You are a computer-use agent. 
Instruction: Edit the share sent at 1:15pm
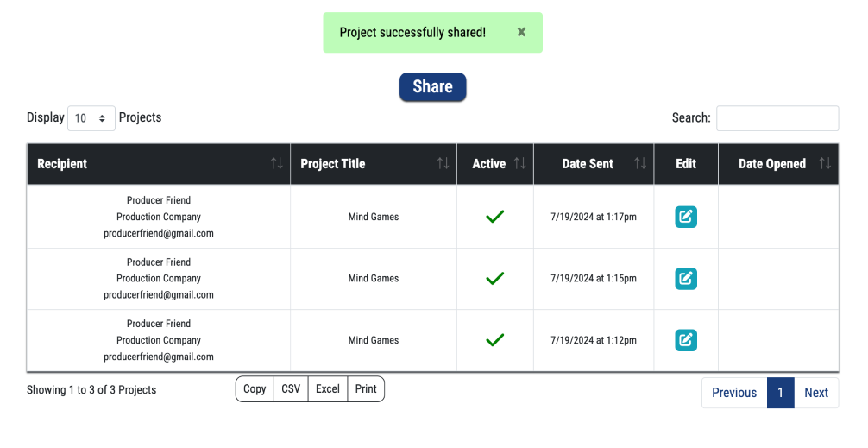(686, 279)
